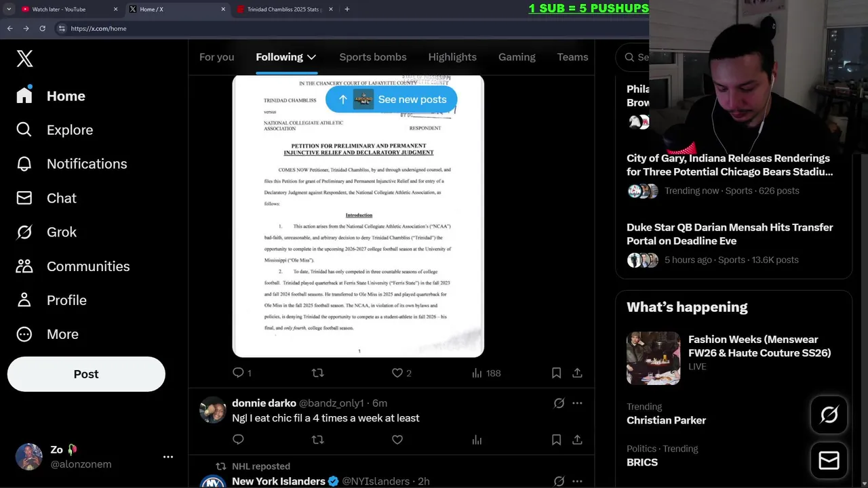The width and height of the screenshot is (868, 488).
Task: Switch to Highlights tab
Action: [452, 57]
